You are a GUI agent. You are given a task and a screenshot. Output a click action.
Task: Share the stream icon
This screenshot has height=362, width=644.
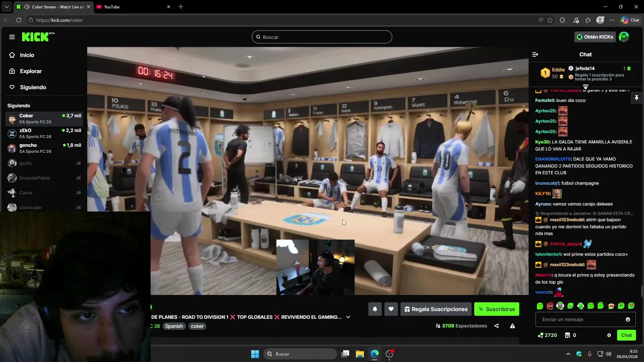point(497,326)
